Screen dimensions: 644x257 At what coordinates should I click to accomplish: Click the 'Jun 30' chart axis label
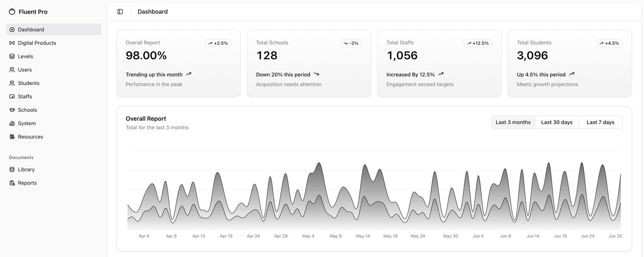(x=615, y=236)
